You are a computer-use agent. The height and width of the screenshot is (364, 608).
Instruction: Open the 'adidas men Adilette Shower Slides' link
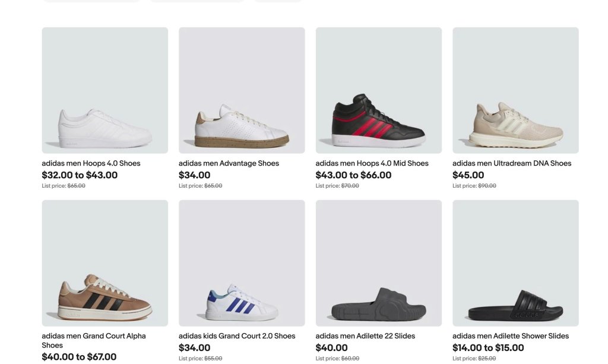[x=511, y=336]
